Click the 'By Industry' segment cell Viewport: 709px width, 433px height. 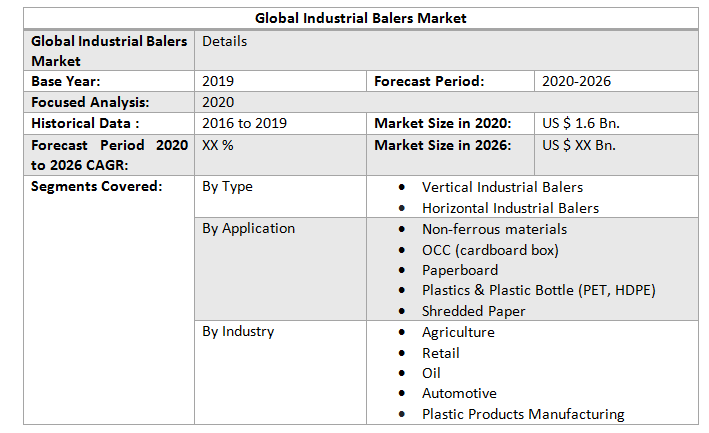pos(238,331)
